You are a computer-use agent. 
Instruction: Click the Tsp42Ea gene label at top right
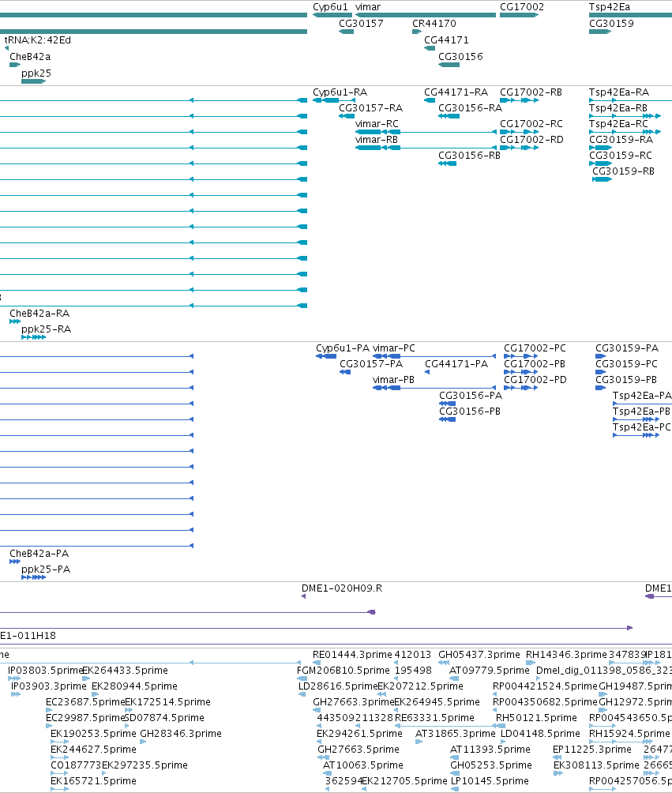(610, 7)
